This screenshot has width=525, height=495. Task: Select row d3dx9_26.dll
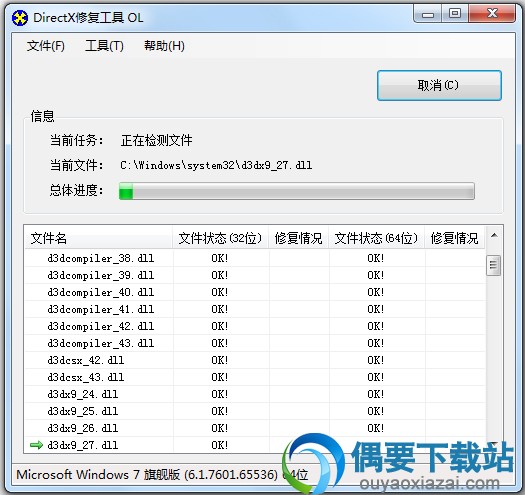255,428
